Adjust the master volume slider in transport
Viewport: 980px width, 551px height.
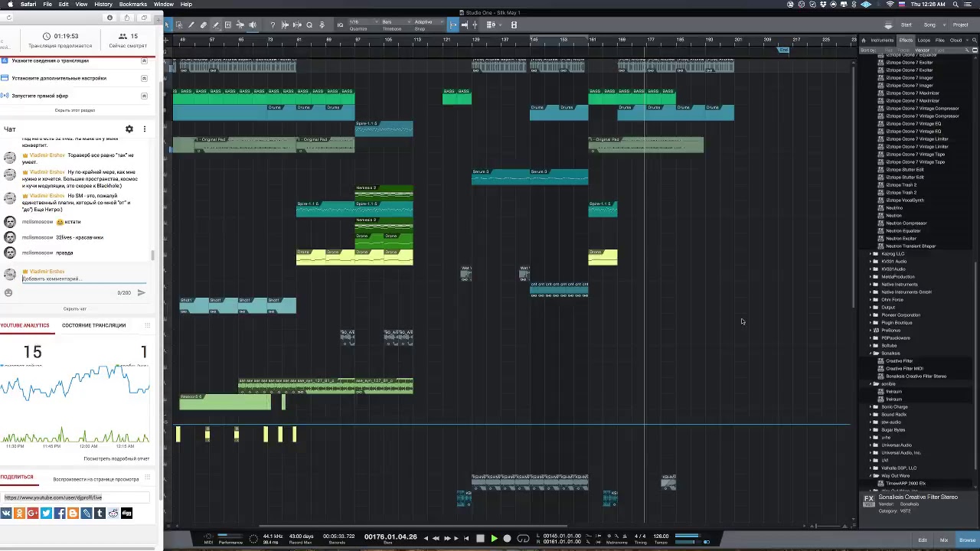[688, 543]
